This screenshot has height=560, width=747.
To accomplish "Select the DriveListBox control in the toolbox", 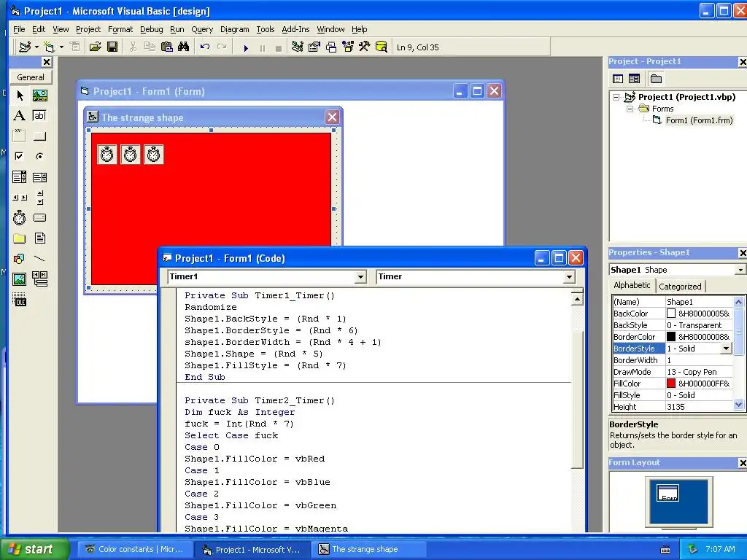I will 40,217.
